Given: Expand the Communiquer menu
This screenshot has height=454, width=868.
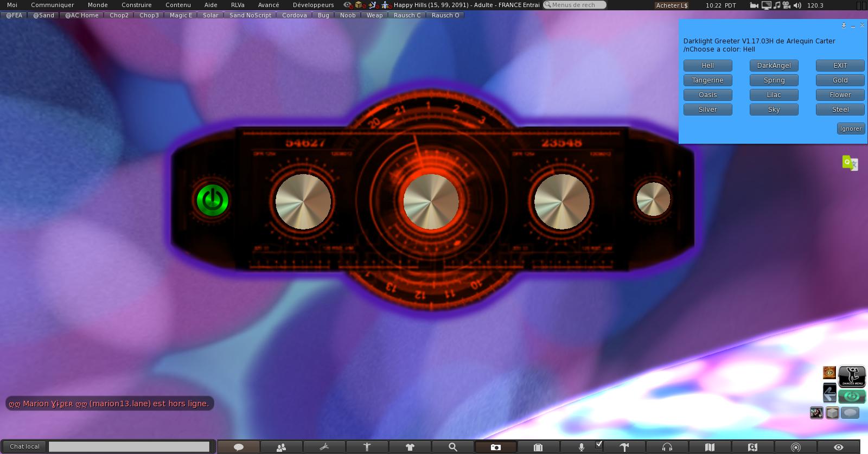Looking at the screenshot, I should [52, 5].
